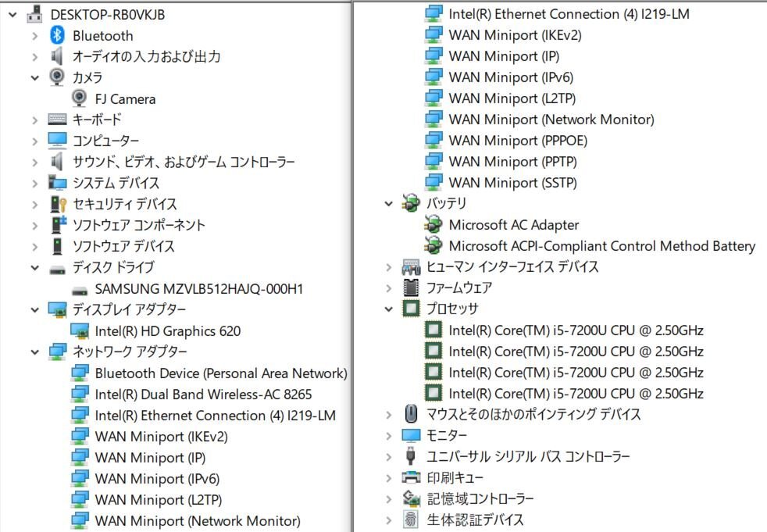
Task: Click the プロセッサ chip icon
Action: (411, 309)
